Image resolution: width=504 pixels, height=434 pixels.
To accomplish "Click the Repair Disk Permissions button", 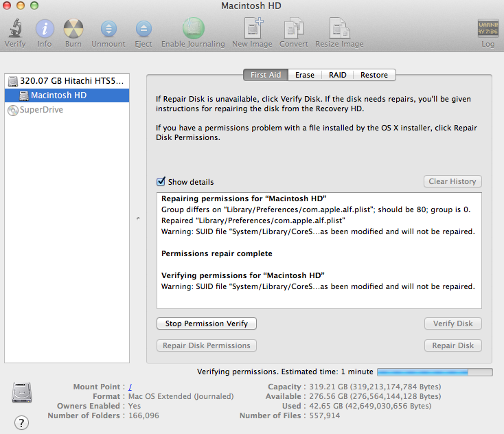I will coord(207,345).
